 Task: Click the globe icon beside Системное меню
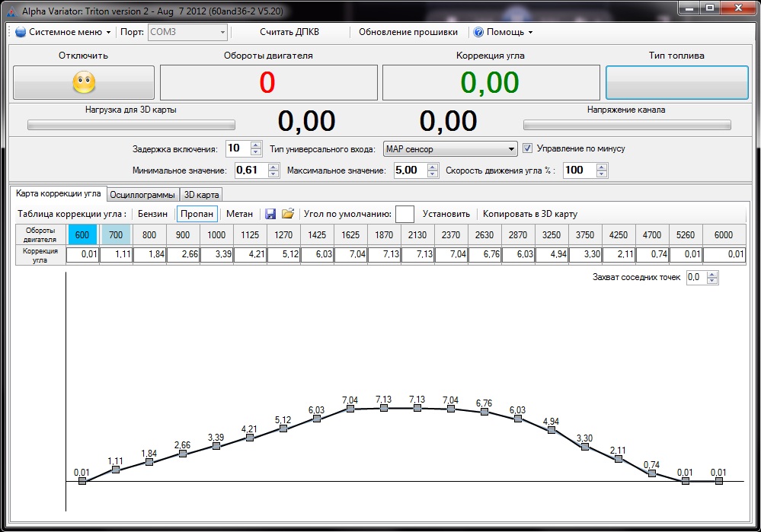21,32
